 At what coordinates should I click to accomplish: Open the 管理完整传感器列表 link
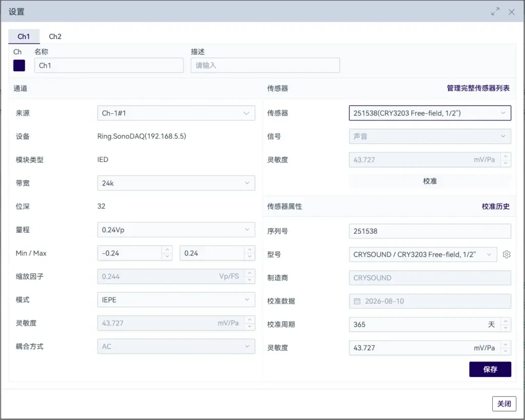pyautogui.click(x=478, y=88)
